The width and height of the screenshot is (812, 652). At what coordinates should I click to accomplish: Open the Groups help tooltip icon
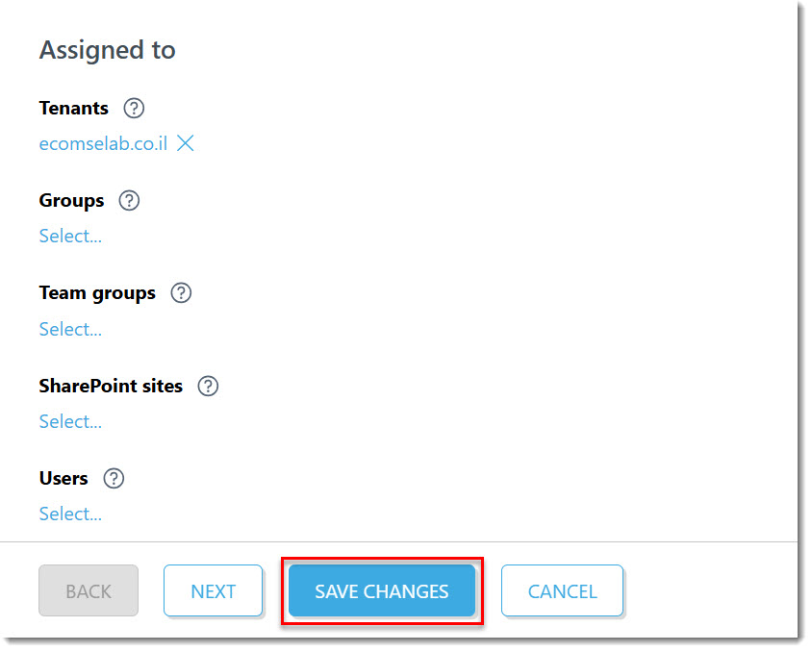(x=129, y=201)
